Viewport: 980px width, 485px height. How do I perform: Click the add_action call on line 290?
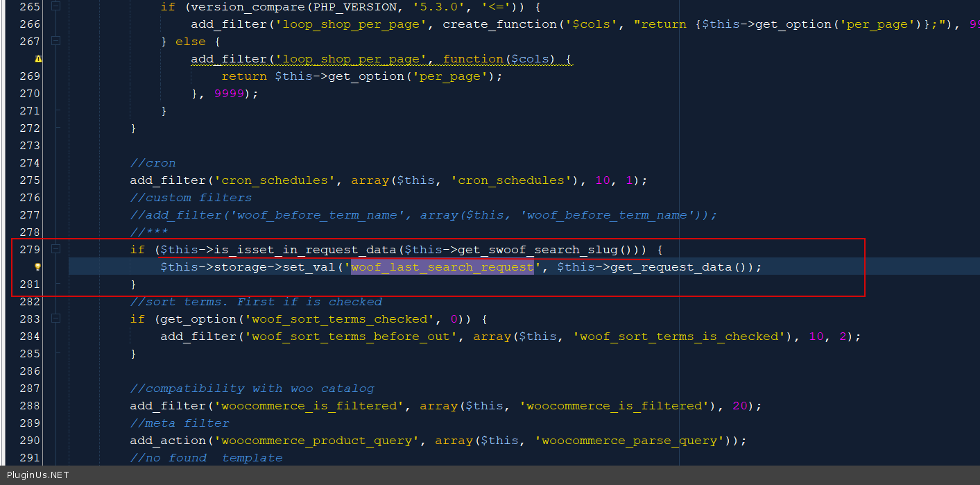pos(168,441)
